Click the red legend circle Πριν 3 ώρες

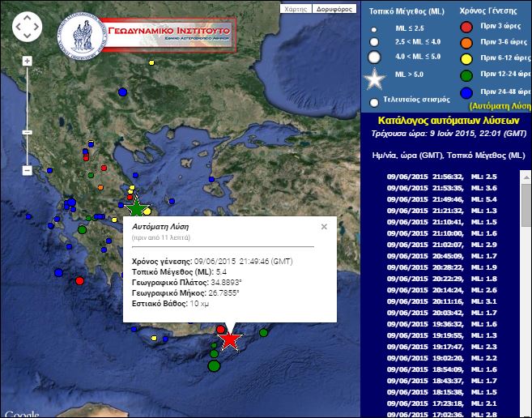point(466,27)
